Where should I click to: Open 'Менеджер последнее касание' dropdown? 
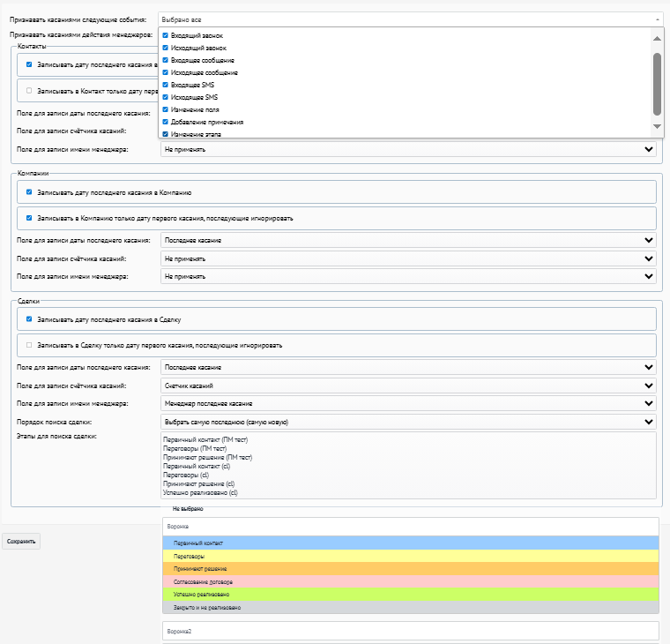(408, 404)
